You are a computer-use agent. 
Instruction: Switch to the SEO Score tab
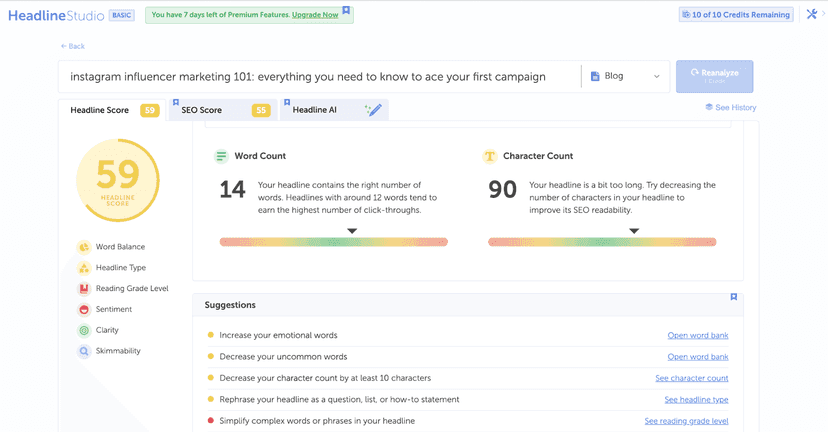[223, 110]
